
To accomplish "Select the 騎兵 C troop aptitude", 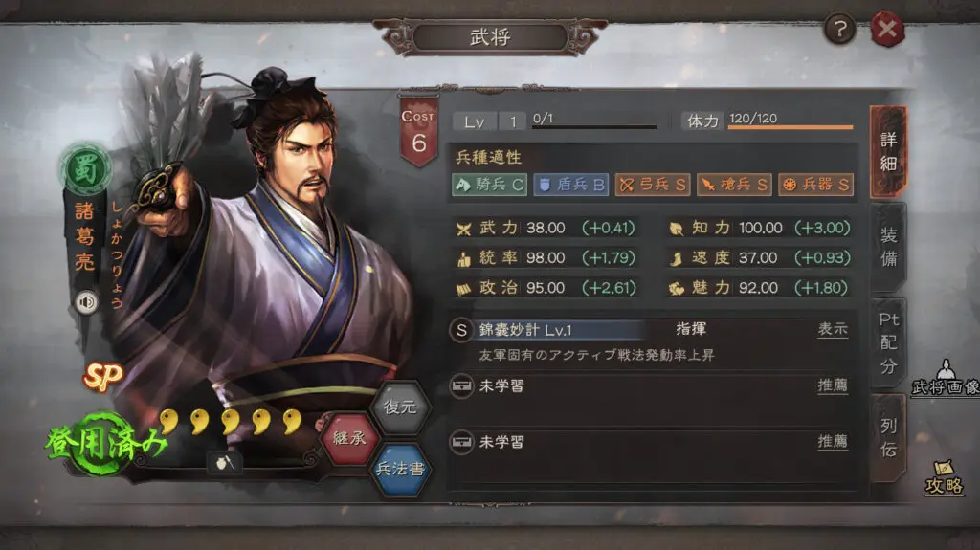I will 489,185.
